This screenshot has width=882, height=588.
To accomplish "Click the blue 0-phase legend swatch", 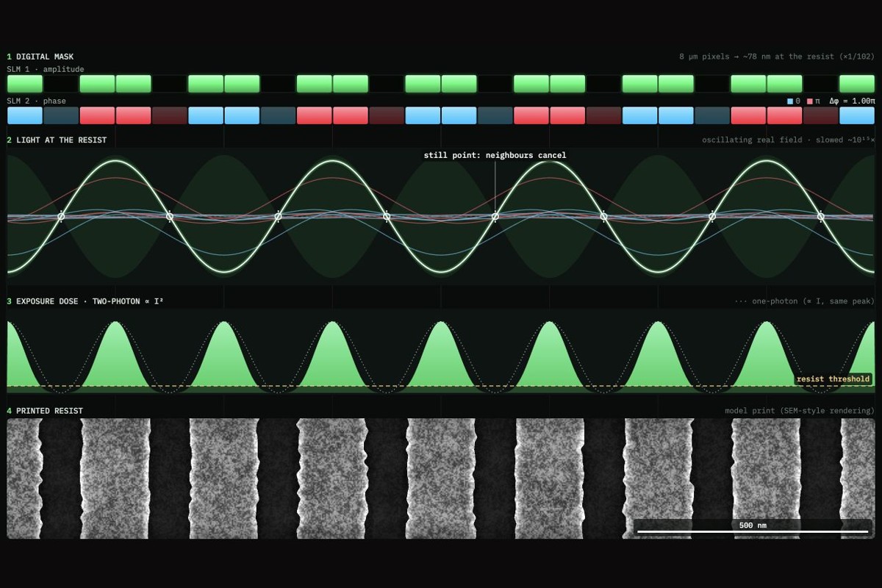I will (790, 101).
